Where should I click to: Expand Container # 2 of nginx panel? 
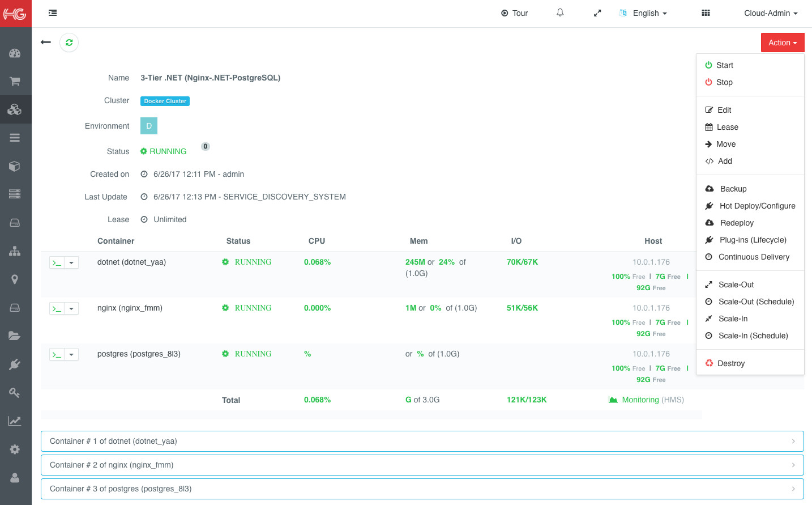[x=422, y=465]
